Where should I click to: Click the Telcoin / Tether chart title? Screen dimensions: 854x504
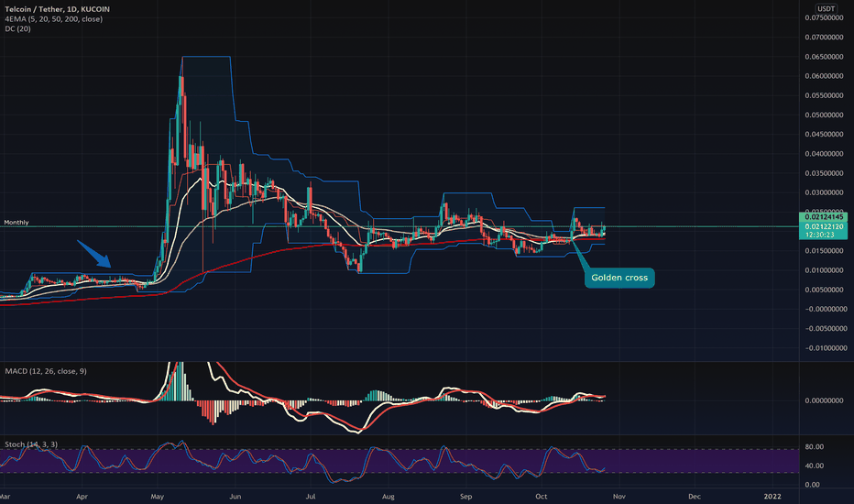(x=57, y=9)
